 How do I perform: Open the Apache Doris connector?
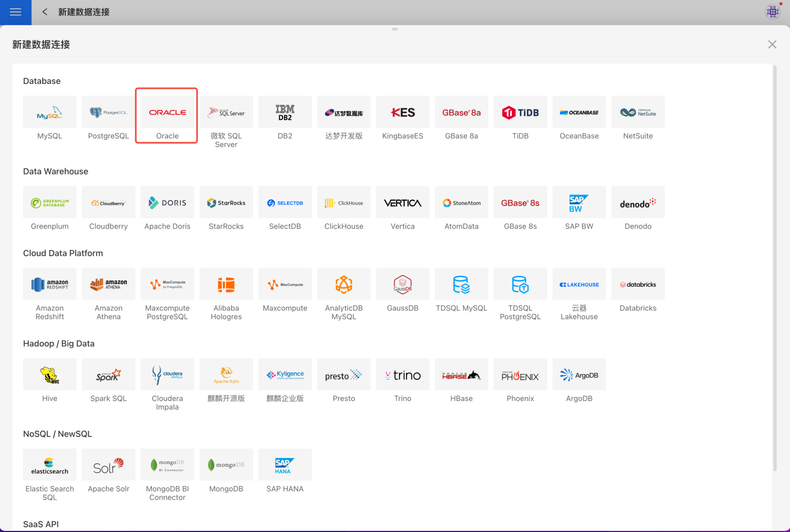pos(167,203)
